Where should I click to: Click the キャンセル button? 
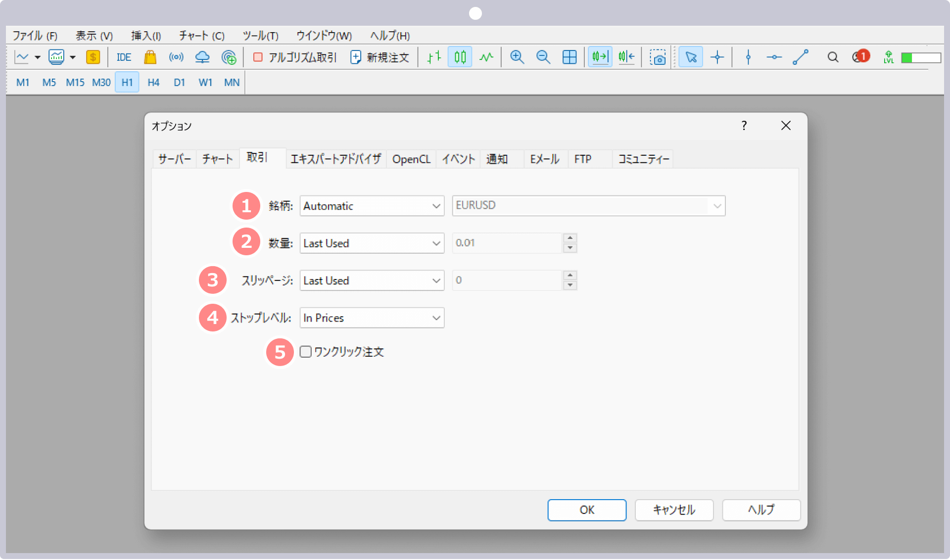tap(674, 510)
